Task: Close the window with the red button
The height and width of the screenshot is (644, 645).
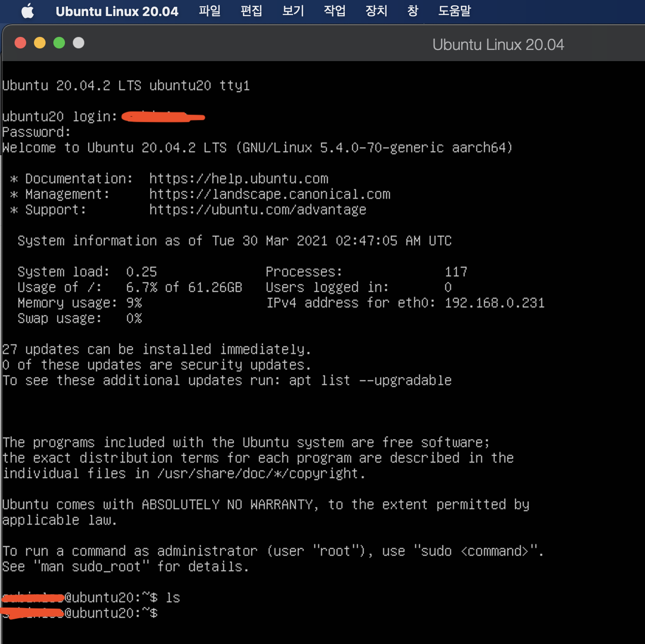Action: 20,43
